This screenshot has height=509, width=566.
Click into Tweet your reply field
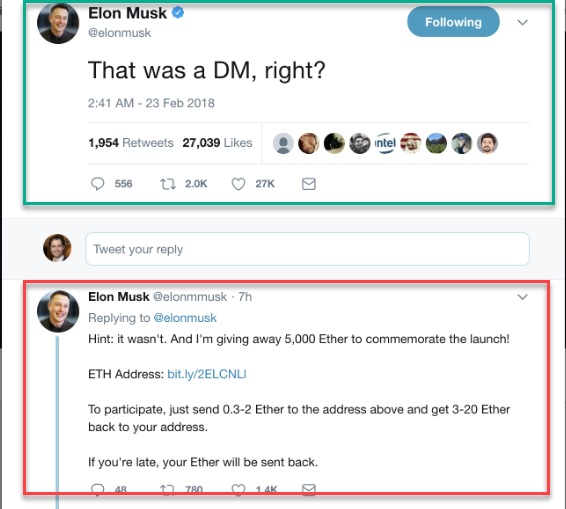coord(308,249)
